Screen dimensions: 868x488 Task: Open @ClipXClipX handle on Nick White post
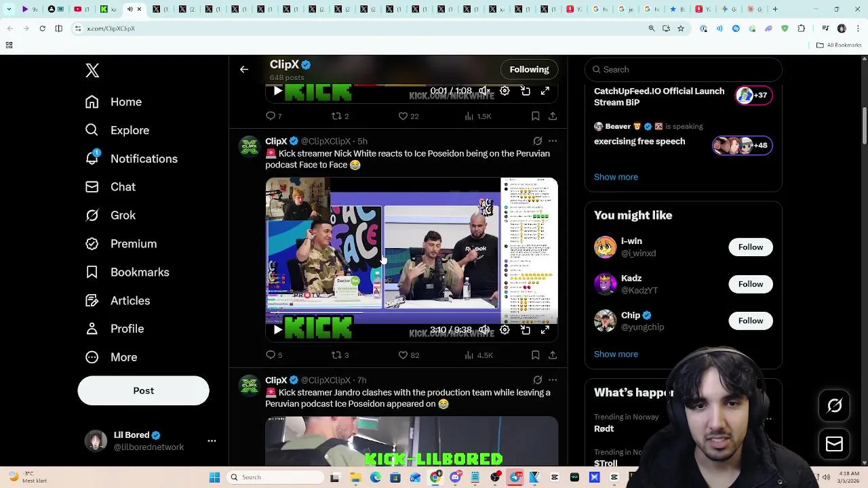coord(325,141)
